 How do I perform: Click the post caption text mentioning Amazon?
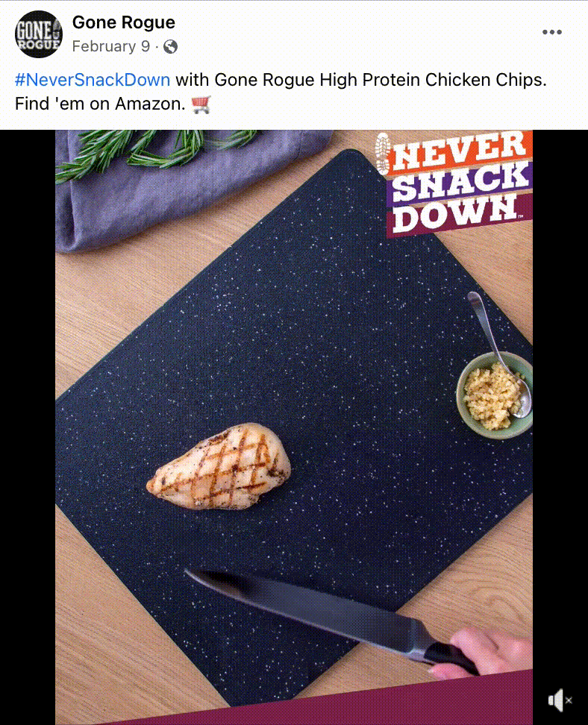(x=281, y=92)
